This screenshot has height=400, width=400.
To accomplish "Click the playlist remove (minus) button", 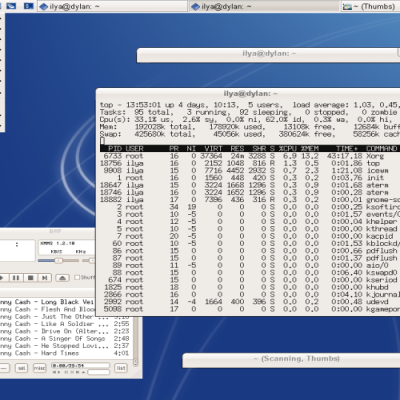I will [3, 368].
